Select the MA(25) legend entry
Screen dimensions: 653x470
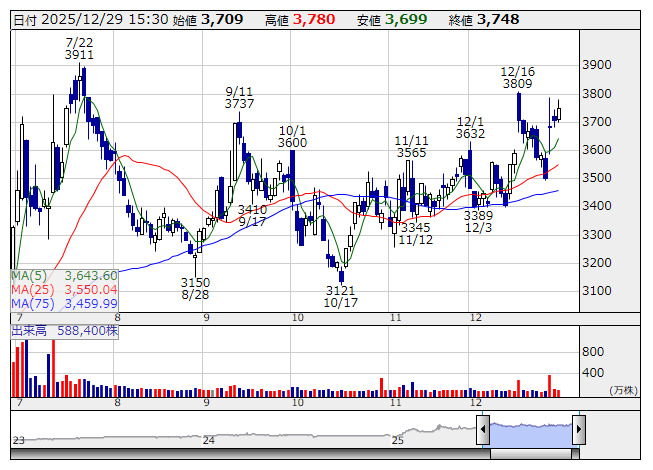65,289
